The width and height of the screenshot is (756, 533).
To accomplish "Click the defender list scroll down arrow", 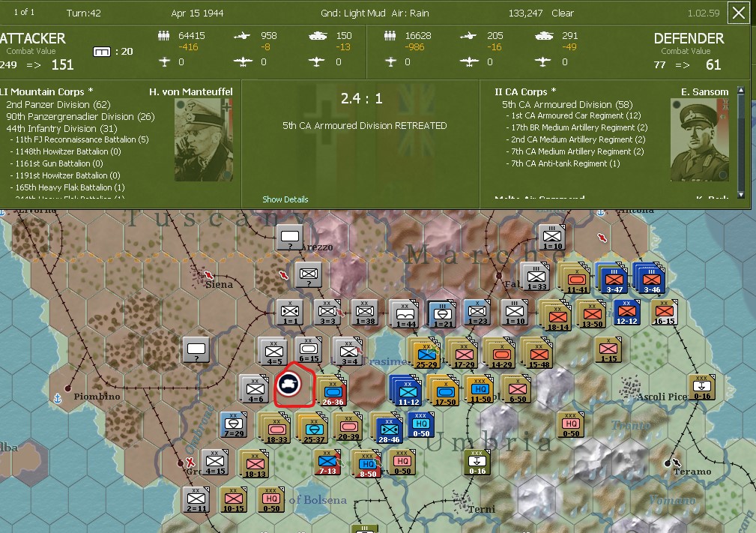I will (x=742, y=196).
